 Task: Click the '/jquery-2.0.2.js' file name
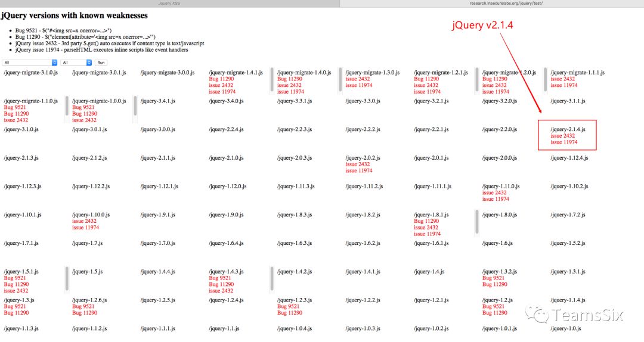pyautogui.click(x=363, y=158)
